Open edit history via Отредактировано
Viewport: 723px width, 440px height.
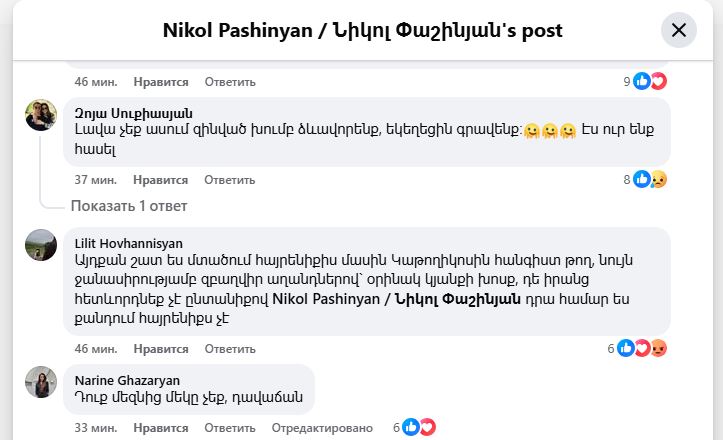coord(322,428)
